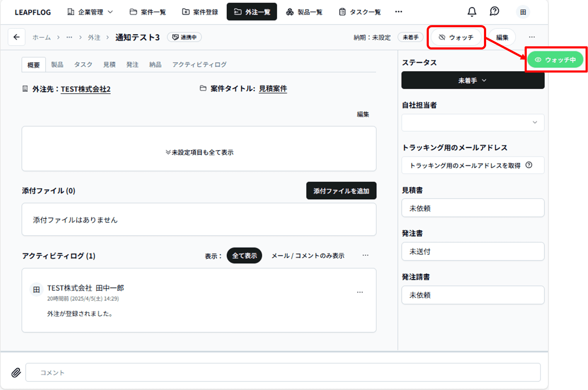
Task: Switch to the 製品 tab
Action: [57, 64]
